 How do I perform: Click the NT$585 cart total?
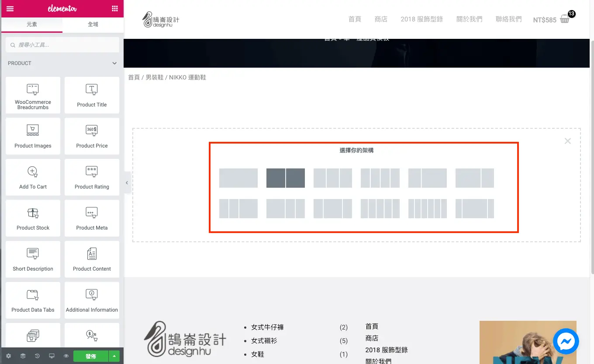pyautogui.click(x=545, y=20)
